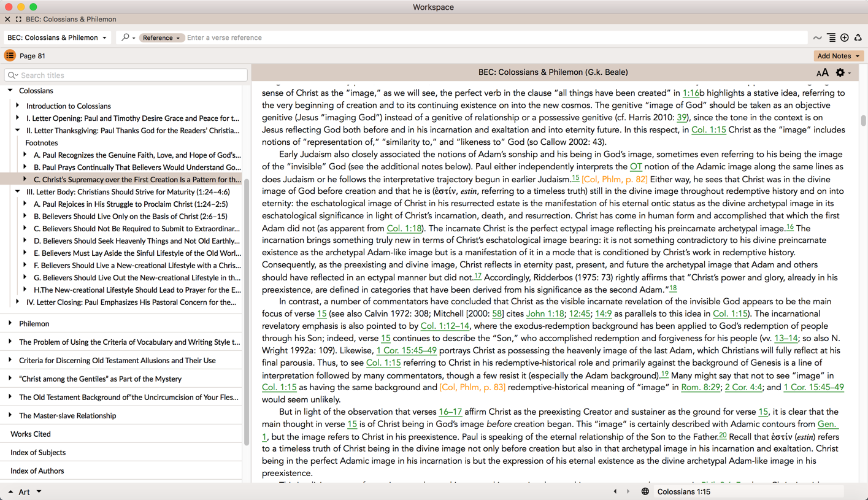This screenshot has height=500, width=868.
Task: Click the Search titles field
Action: click(126, 75)
